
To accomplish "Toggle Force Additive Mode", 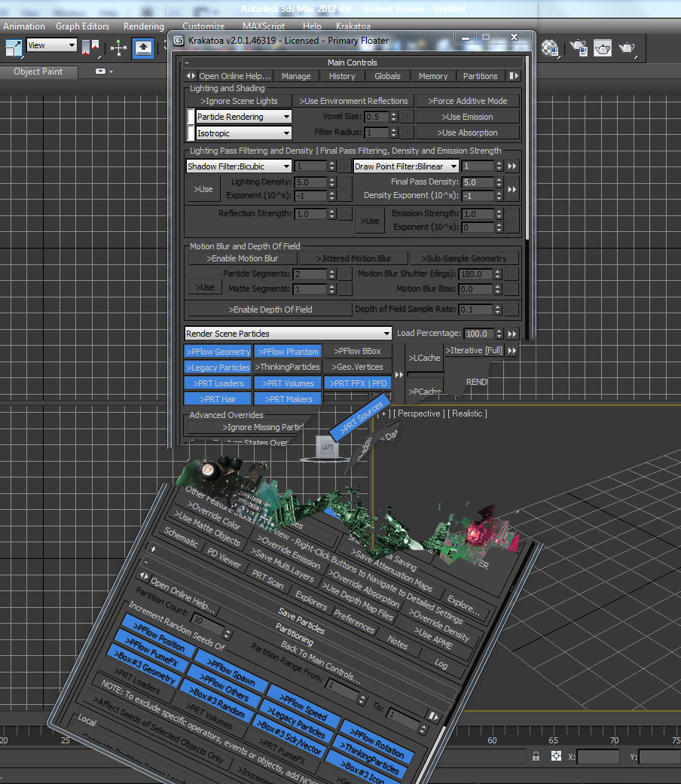I will (468, 101).
